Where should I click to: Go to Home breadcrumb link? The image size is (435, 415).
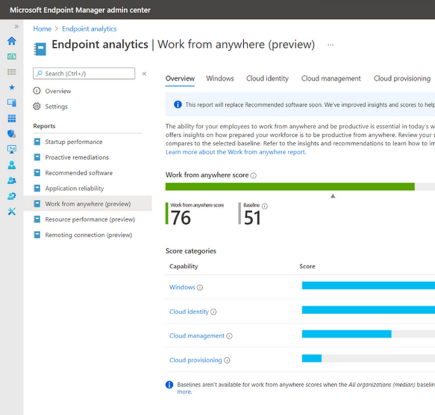(x=42, y=29)
